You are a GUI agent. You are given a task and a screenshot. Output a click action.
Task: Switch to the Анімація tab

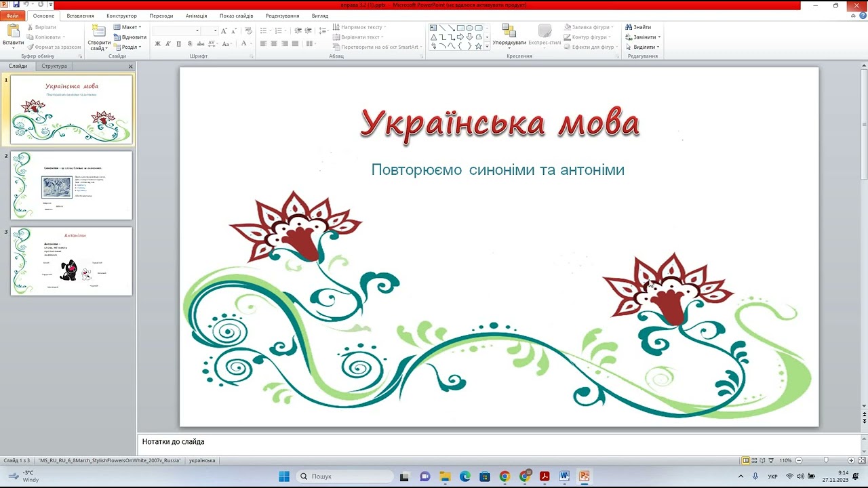pos(197,16)
